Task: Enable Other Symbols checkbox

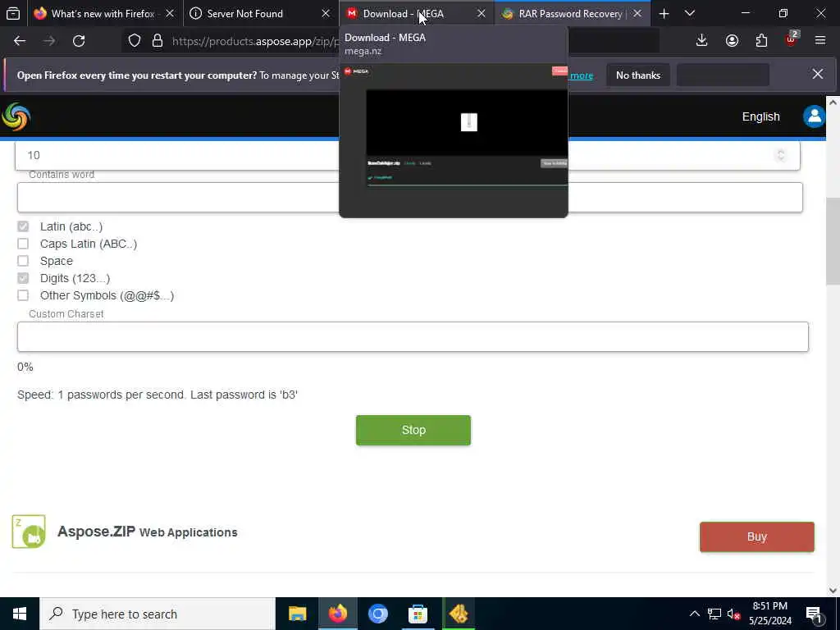Action: [x=23, y=295]
